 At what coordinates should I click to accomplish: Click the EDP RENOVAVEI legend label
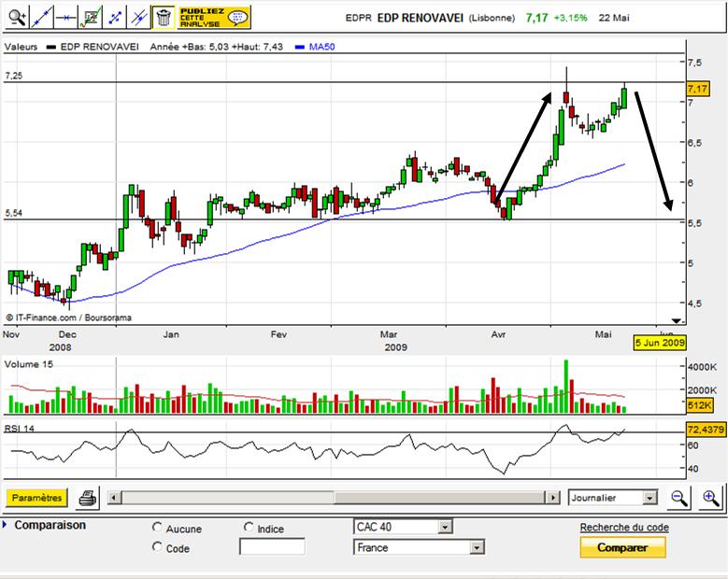point(99,47)
